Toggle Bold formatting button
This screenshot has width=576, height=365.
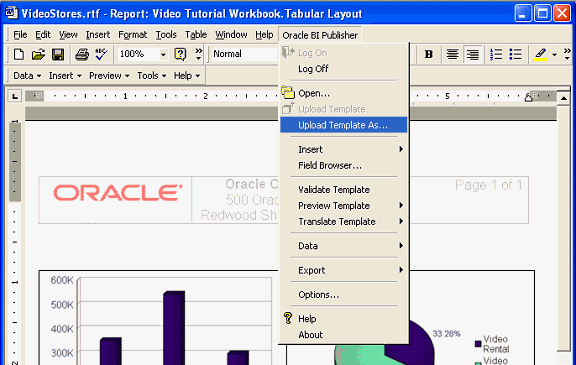coord(428,54)
